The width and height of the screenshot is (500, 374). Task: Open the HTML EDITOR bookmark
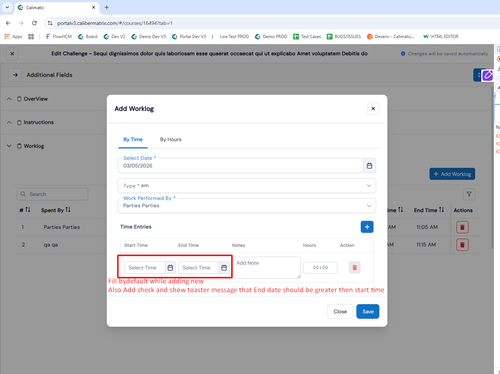pyautogui.click(x=441, y=37)
